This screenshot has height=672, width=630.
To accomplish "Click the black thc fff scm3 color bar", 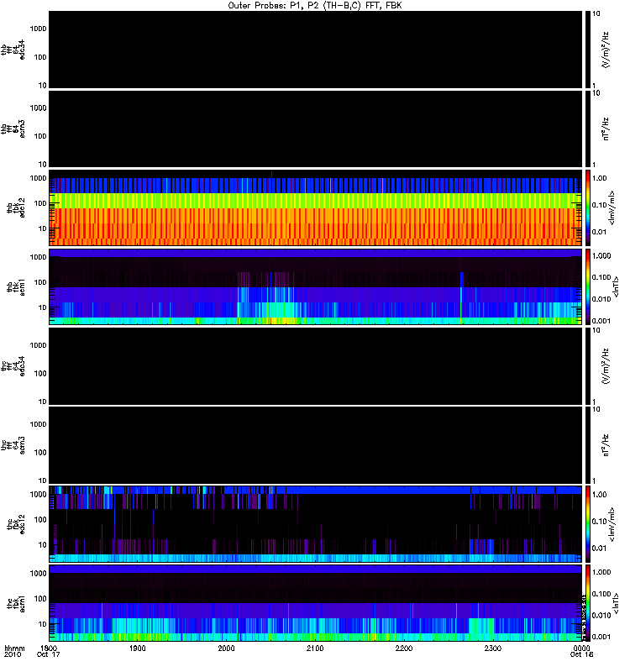I will coord(588,445).
